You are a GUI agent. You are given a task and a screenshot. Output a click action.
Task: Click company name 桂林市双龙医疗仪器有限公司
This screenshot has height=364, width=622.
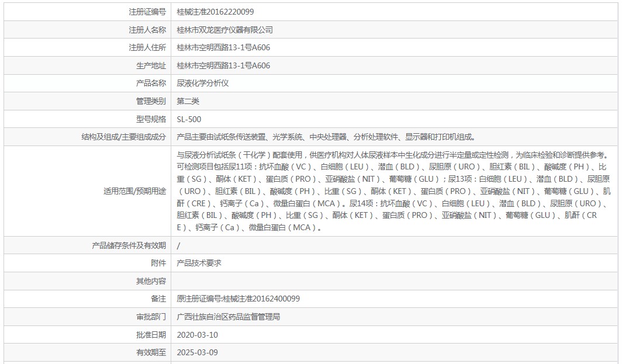pos(224,30)
